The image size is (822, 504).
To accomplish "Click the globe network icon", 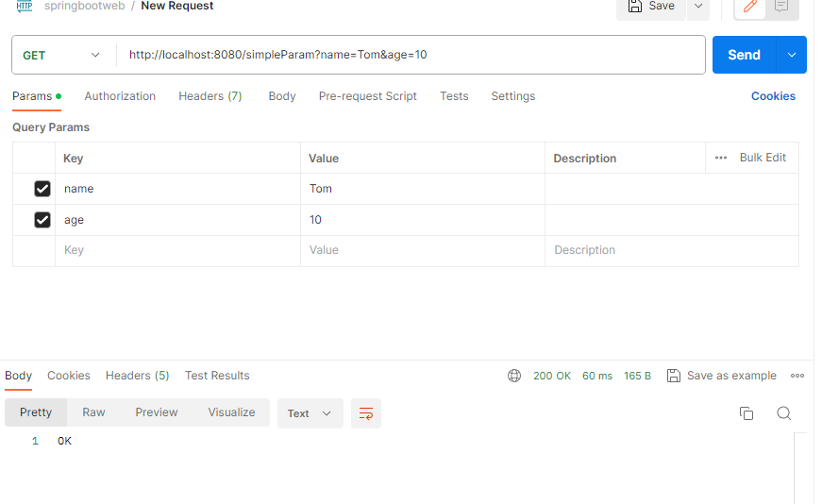I will click(x=514, y=376).
